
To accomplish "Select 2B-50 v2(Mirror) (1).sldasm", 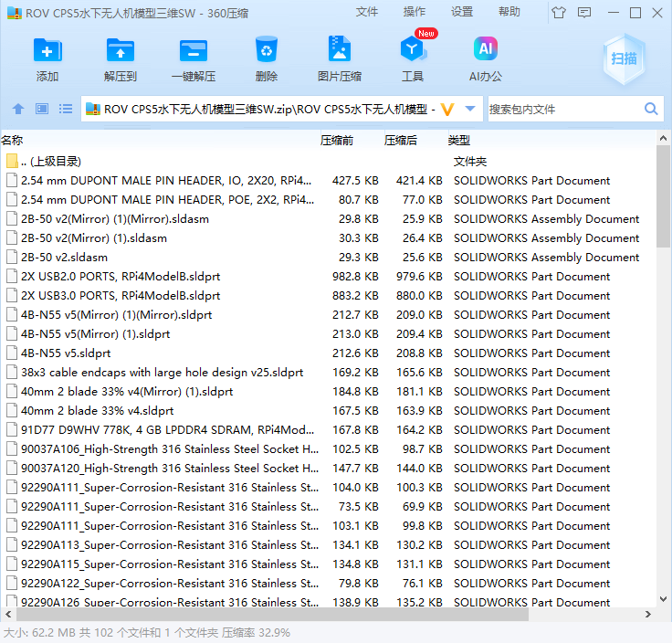I will pyautogui.click(x=328, y=237).
